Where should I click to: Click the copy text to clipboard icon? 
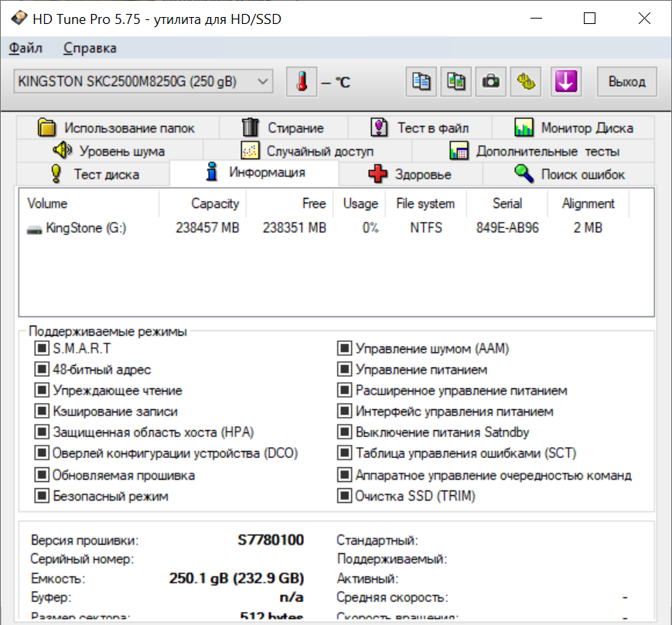coord(421,81)
